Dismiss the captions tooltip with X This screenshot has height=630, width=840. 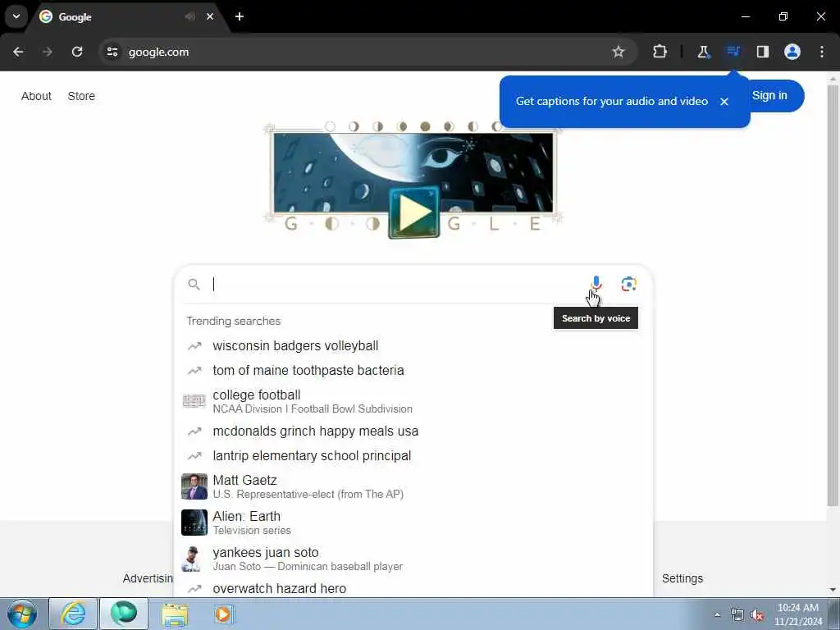click(x=724, y=101)
